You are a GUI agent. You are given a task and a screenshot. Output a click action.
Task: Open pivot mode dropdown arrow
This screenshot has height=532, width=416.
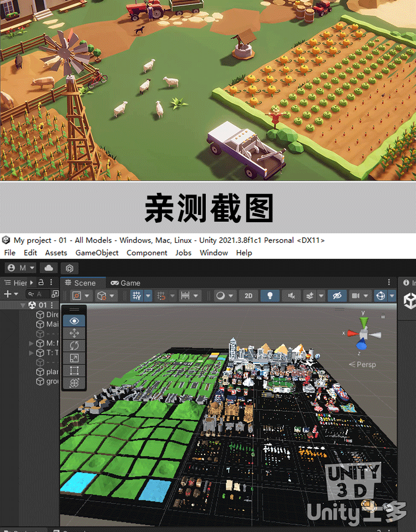click(87, 296)
